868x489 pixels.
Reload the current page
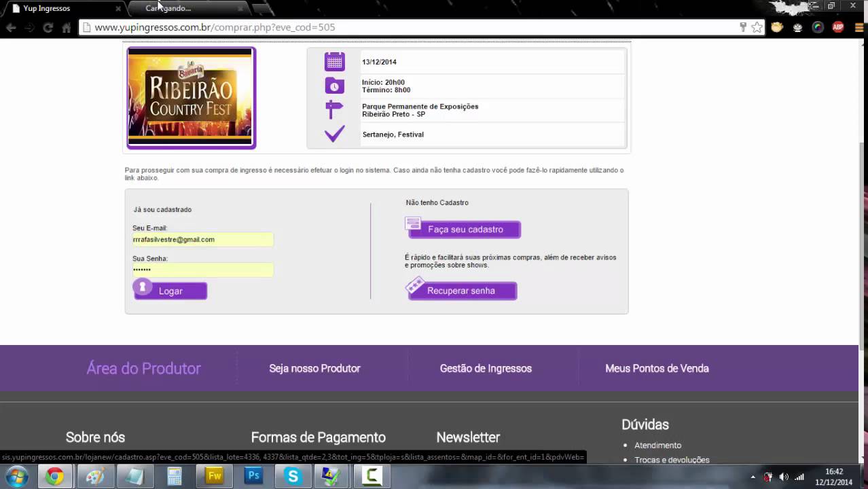(48, 27)
